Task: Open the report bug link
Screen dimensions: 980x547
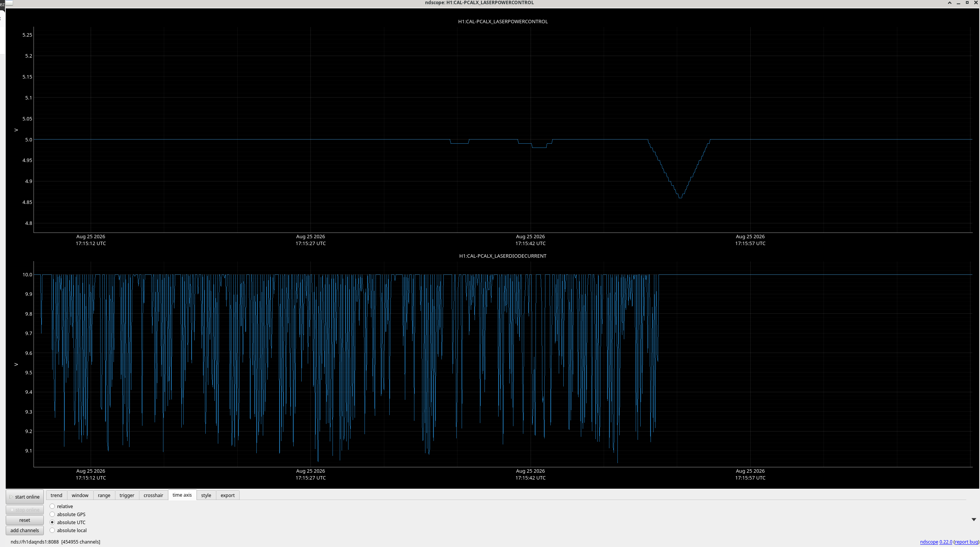Action: pyautogui.click(x=966, y=542)
